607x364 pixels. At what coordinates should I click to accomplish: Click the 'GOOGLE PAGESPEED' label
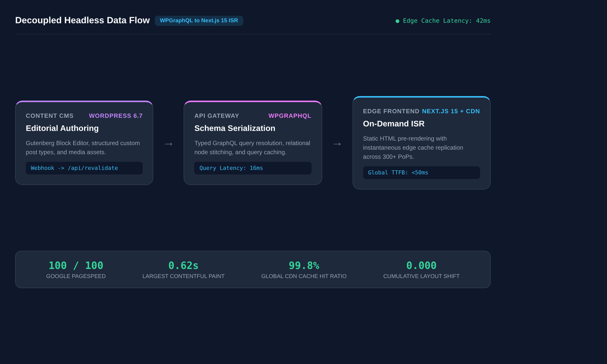(x=76, y=276)
